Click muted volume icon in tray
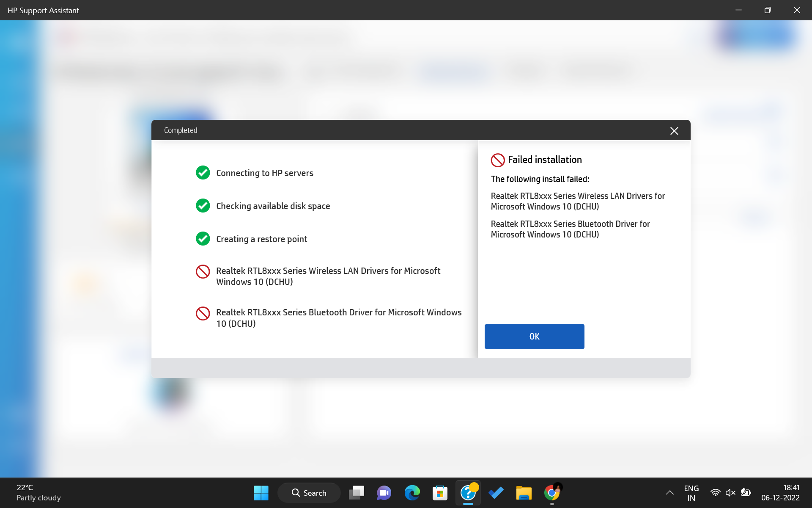The width and height of the screenshot is (812, 508). coord(730,493)
